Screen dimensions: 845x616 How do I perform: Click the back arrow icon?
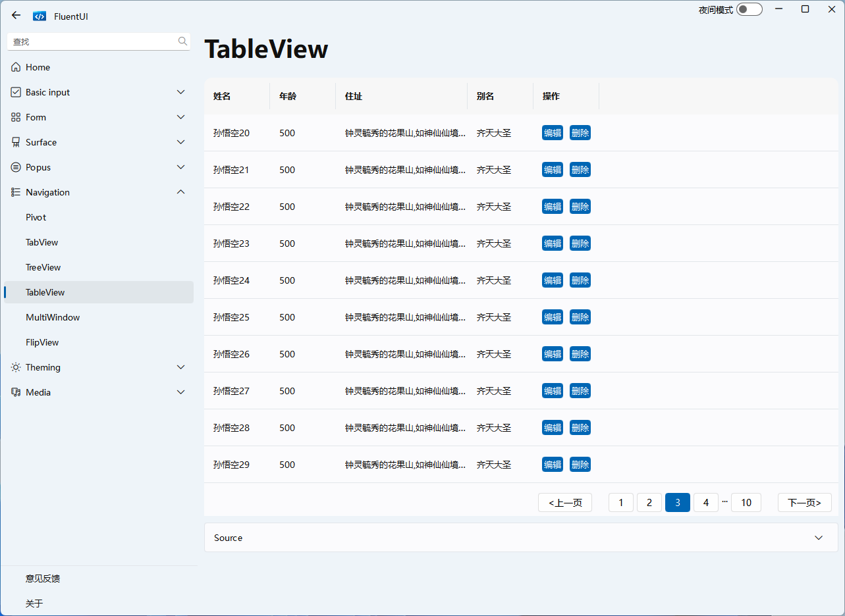coord(16,16)
